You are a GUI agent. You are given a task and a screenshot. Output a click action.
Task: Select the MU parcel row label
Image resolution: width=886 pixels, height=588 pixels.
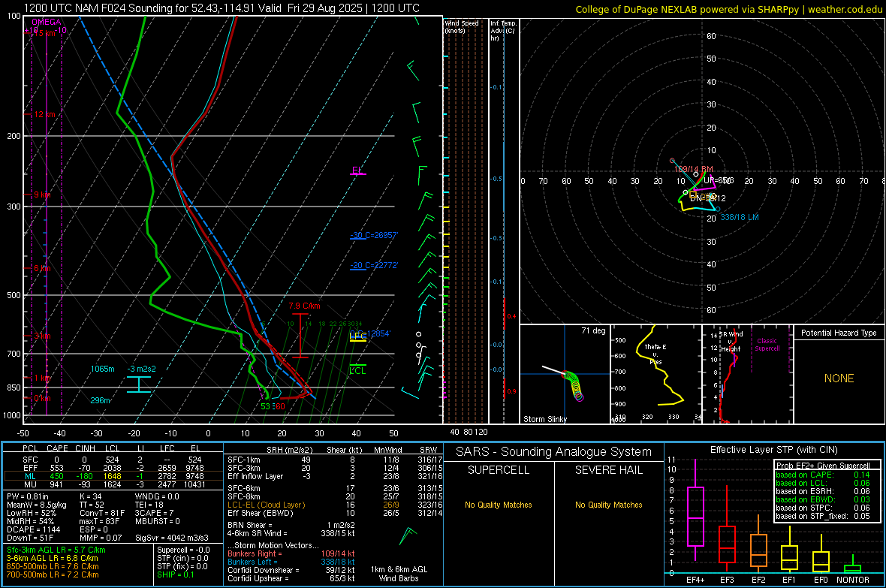coord(31,484)
